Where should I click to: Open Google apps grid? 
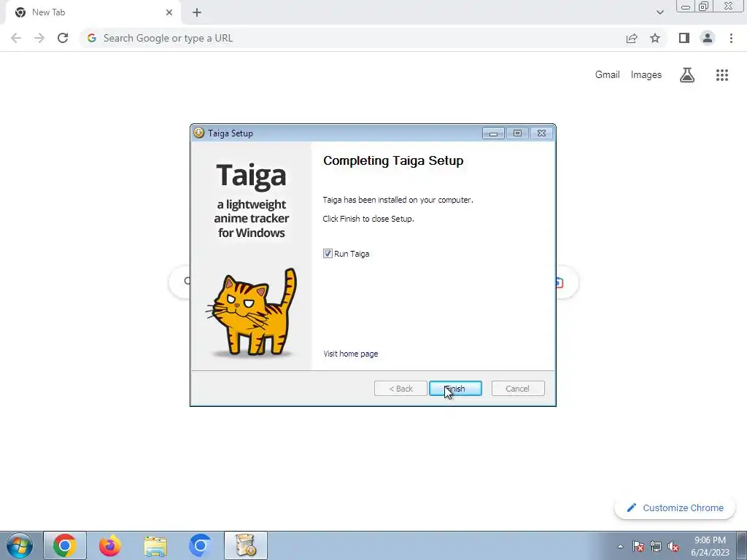[x=722, y=75]
